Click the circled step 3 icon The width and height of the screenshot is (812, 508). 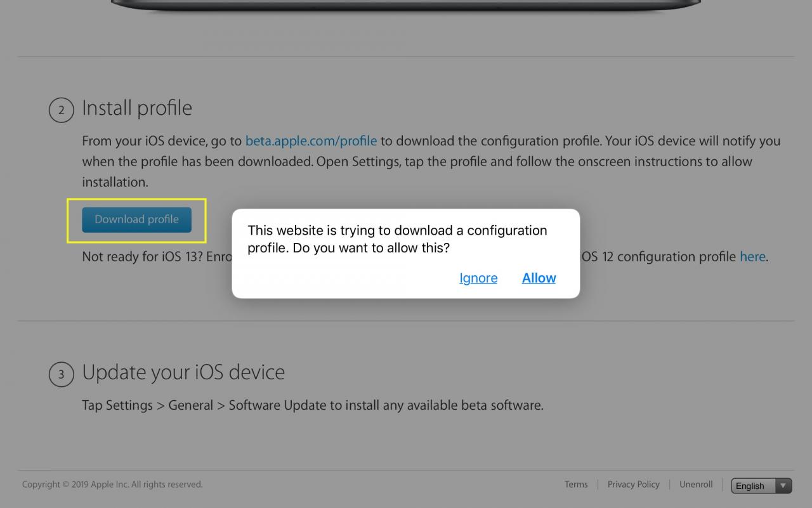coord(62,374)
